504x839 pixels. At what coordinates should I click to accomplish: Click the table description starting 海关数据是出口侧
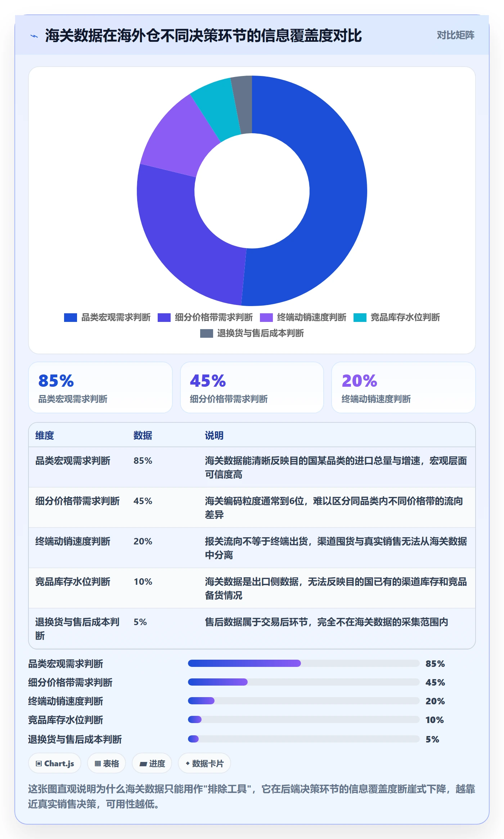point(336,588)
